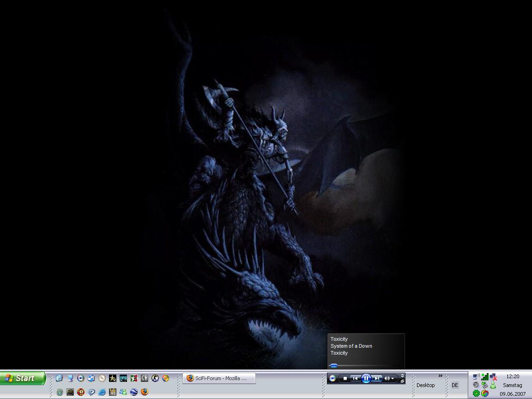Skip to the next track
The image size is (532, 399).
377,378
